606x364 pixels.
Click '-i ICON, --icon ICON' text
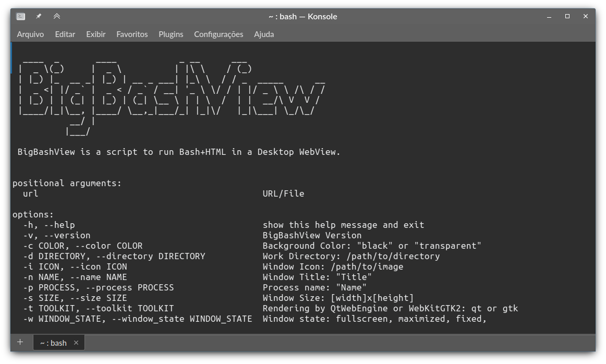tap(75, 266)
